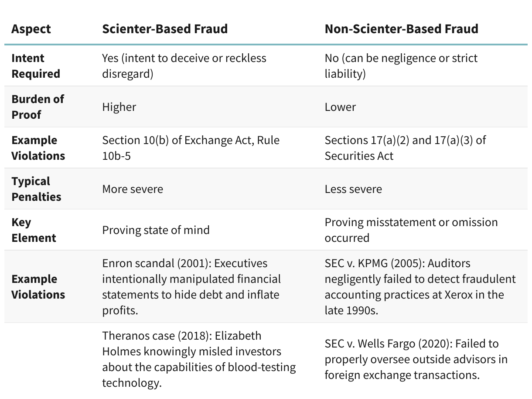Click the "Burden of Proof" row label
This screenshot has width=532, height=399.
pos(38,107)
